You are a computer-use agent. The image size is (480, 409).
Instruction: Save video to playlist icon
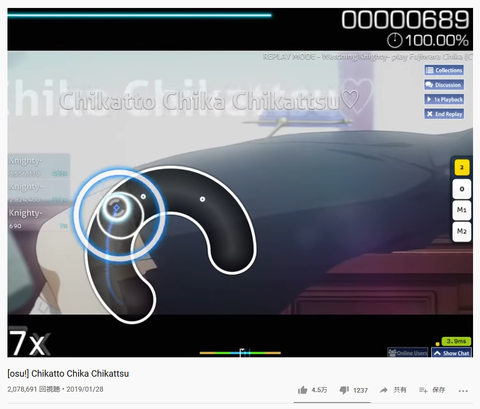pyautogui.click(x=423, y=390)
